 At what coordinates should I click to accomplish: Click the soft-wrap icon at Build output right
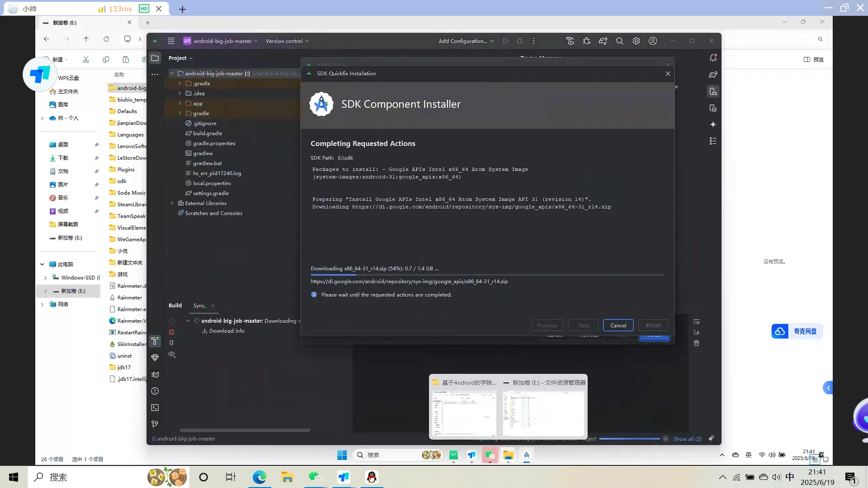point(697,322)
